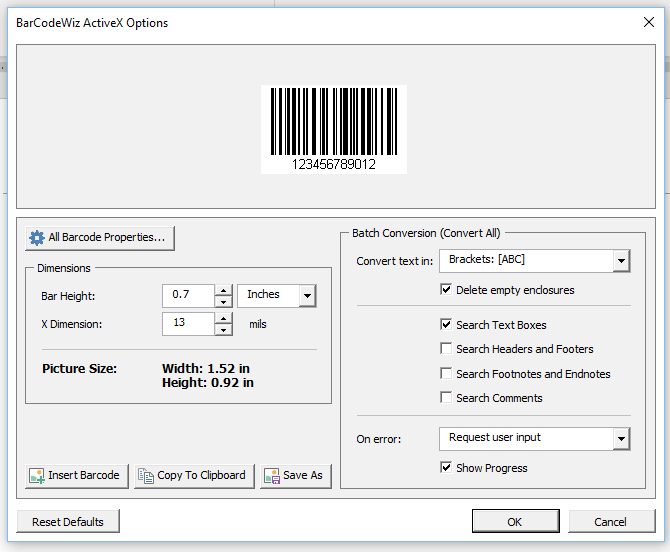Image resolution: width=670 pixels, height=552 pixels.
Task: Enable Search Comments option
Action: (446, 397)
